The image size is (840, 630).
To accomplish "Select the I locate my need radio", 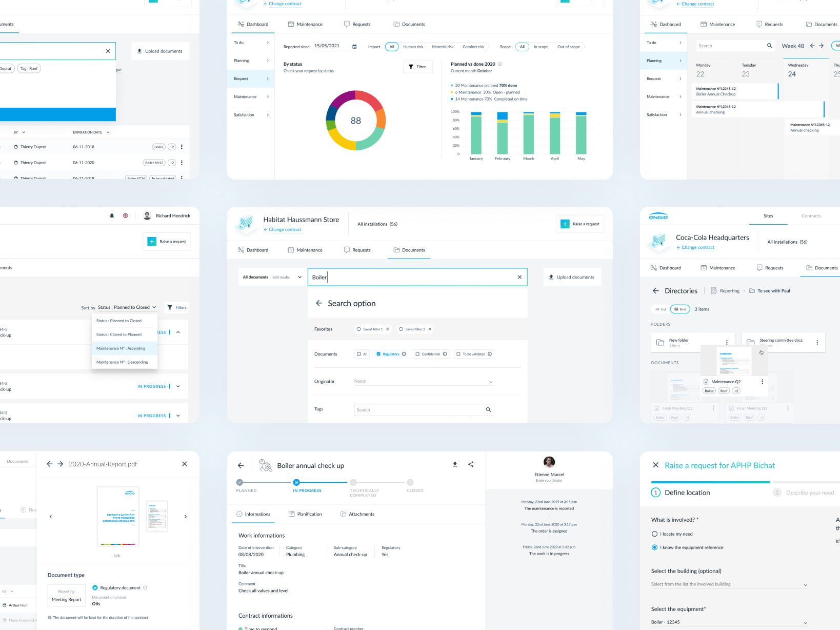I will 654,534.
